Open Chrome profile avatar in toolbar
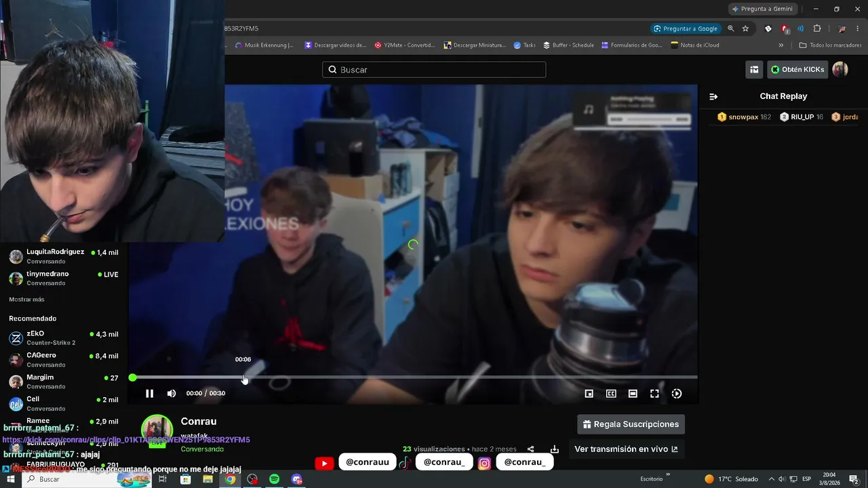The height and width of the screenshot is (488, 868). [842, 28]
